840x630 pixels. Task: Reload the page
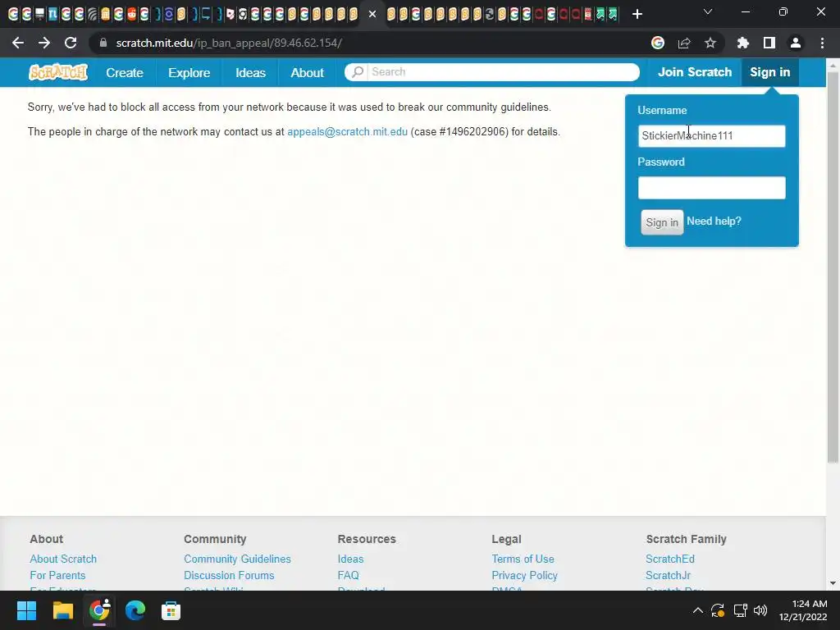point(71,43)
